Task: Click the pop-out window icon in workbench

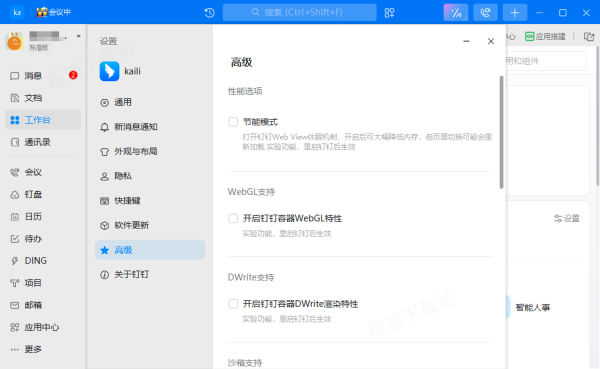Action: [x=589, y=36]
